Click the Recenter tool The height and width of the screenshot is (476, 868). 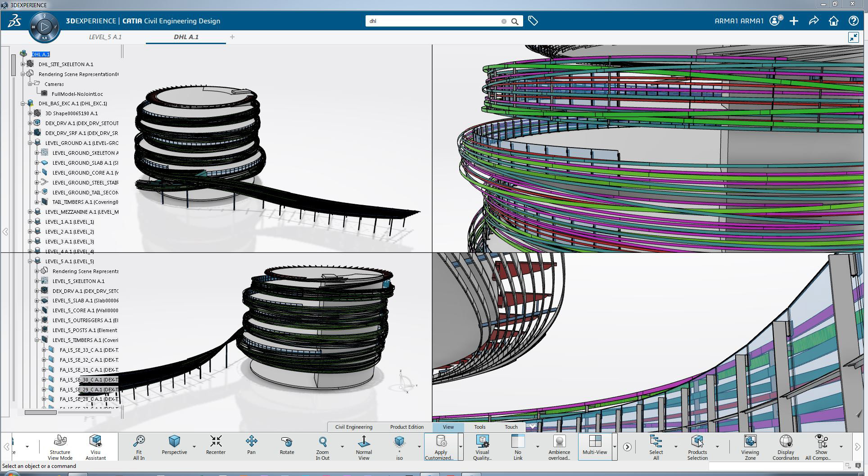216,446
